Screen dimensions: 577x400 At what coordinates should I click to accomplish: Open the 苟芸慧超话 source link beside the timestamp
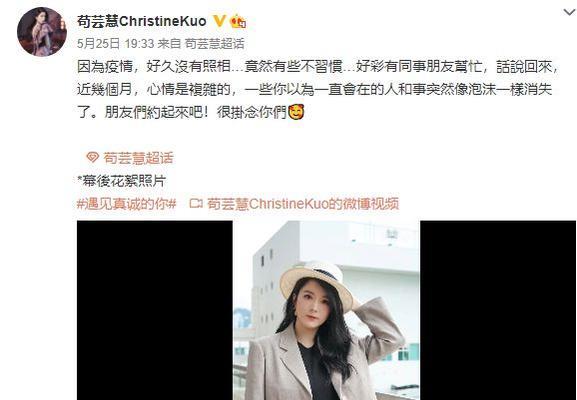[x=214, y=44]
